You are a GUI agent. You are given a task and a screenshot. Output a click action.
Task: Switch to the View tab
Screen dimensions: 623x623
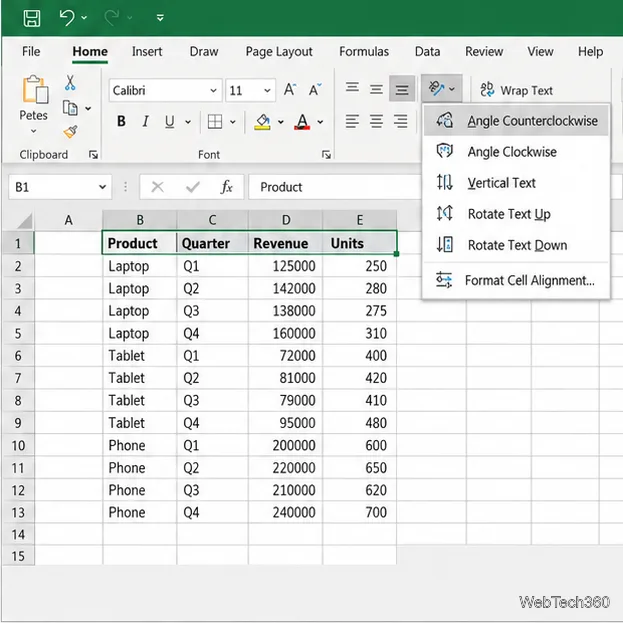(x=540, y=52)
